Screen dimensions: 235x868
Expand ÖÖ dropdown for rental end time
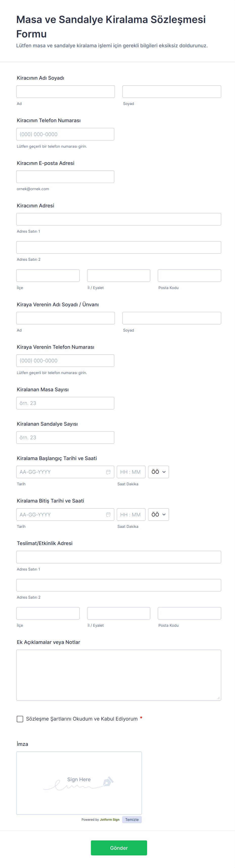point(158,514)
